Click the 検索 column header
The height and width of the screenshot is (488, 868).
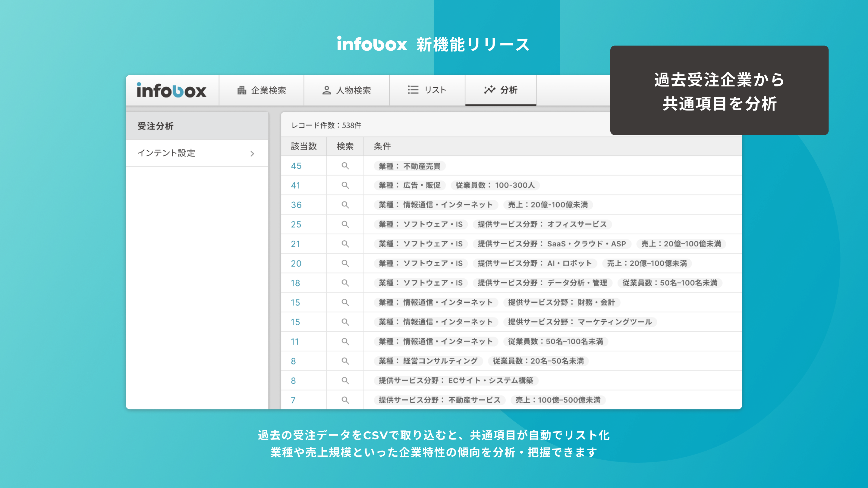tap(345, 146)
